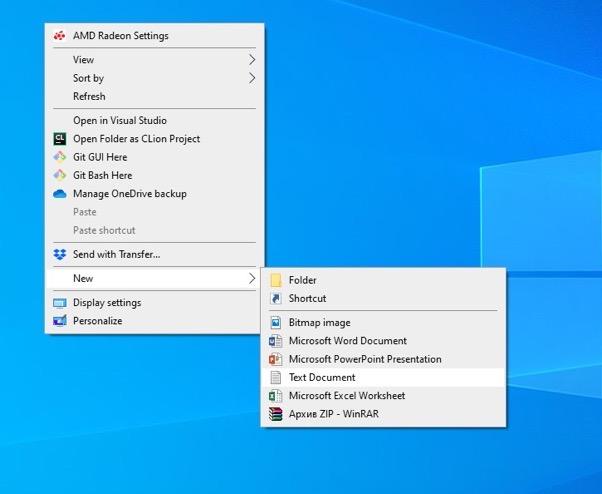
Task: Click the CLion icon in context menu
Action: click(60, 139)
